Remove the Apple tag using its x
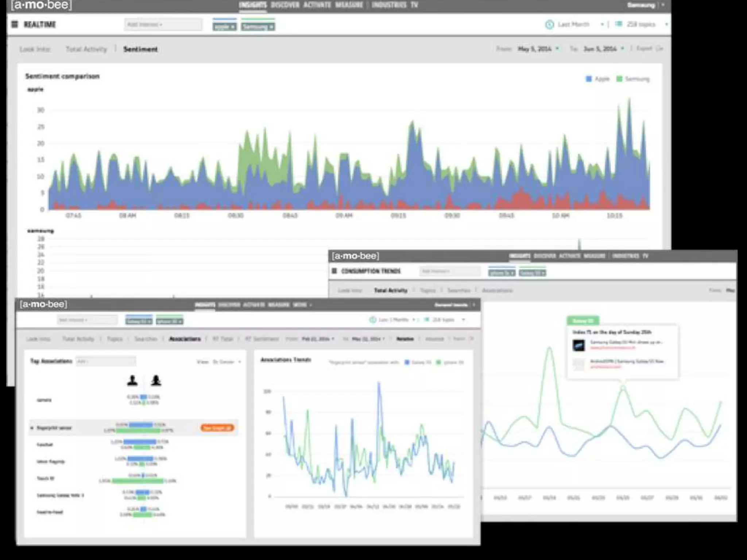Viewport: 747px width, 560px height. click(x=233, y=27)
